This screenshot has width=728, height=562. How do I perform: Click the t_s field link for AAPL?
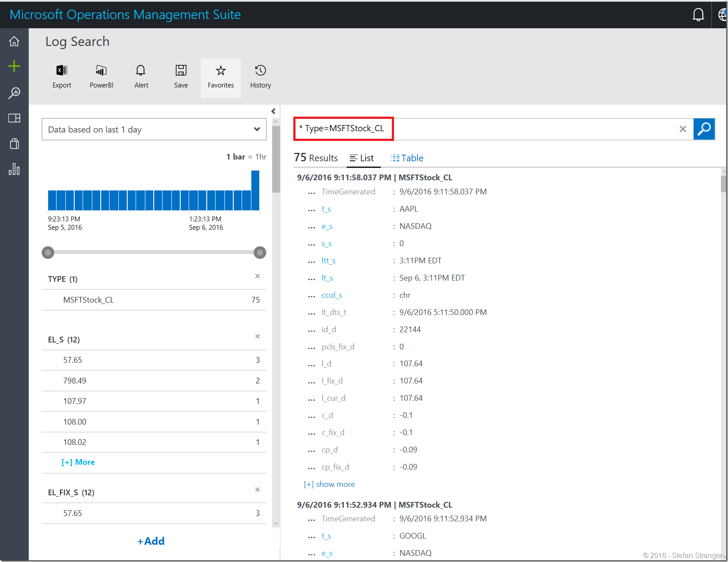point(326,209)
